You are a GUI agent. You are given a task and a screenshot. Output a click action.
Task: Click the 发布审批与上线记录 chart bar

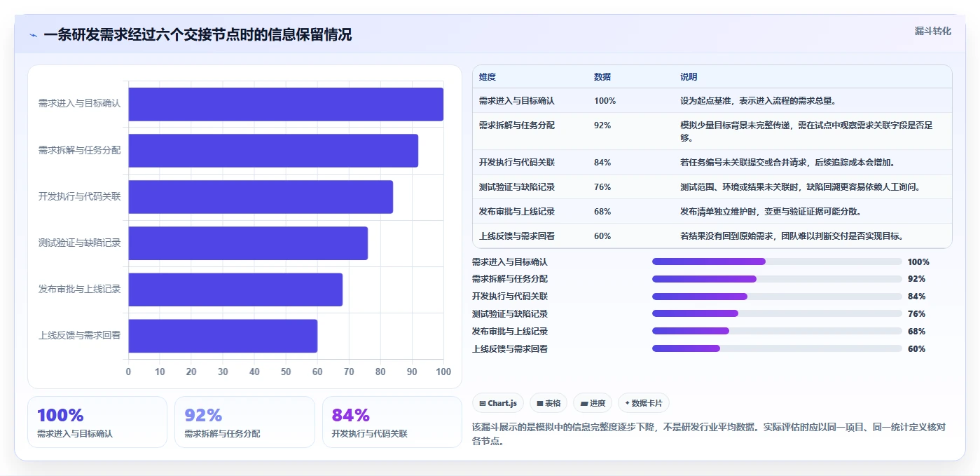click(x=235, y=290)
